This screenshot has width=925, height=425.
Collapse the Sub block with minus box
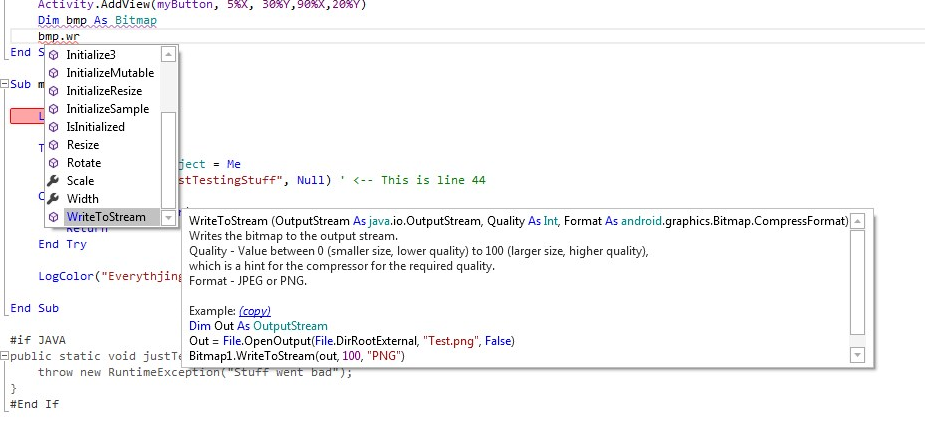5,84
